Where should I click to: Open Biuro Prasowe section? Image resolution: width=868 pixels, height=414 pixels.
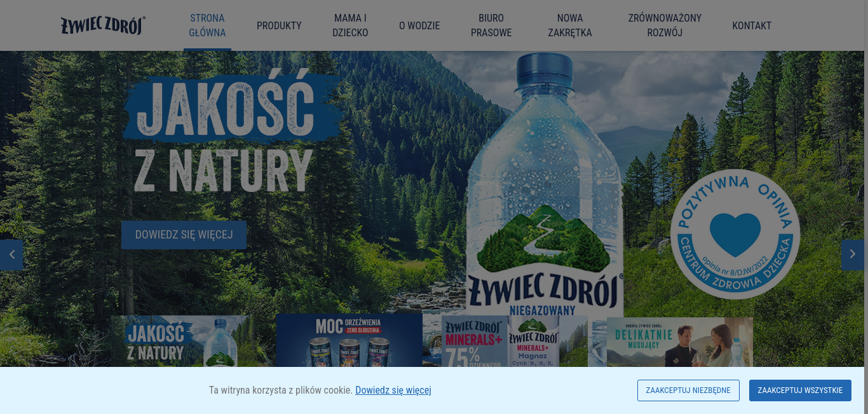pos(491,25)
